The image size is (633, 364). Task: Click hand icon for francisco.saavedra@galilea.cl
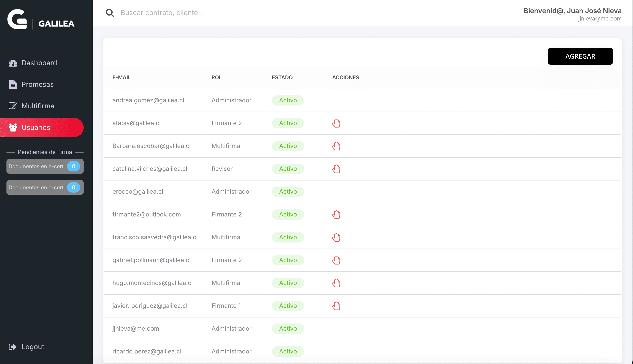[336, 237]
